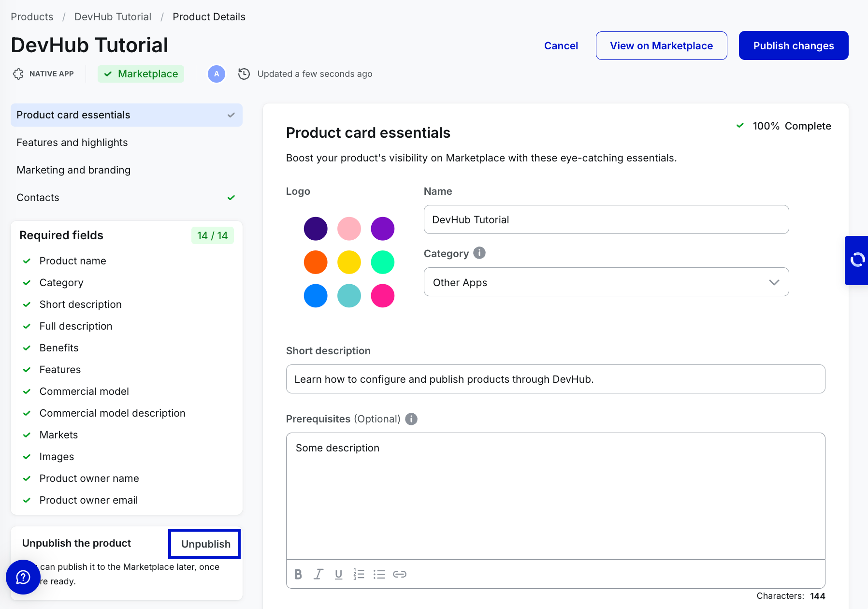
Task: Open the update history clock icon
Action: click(x=244, y=74)
